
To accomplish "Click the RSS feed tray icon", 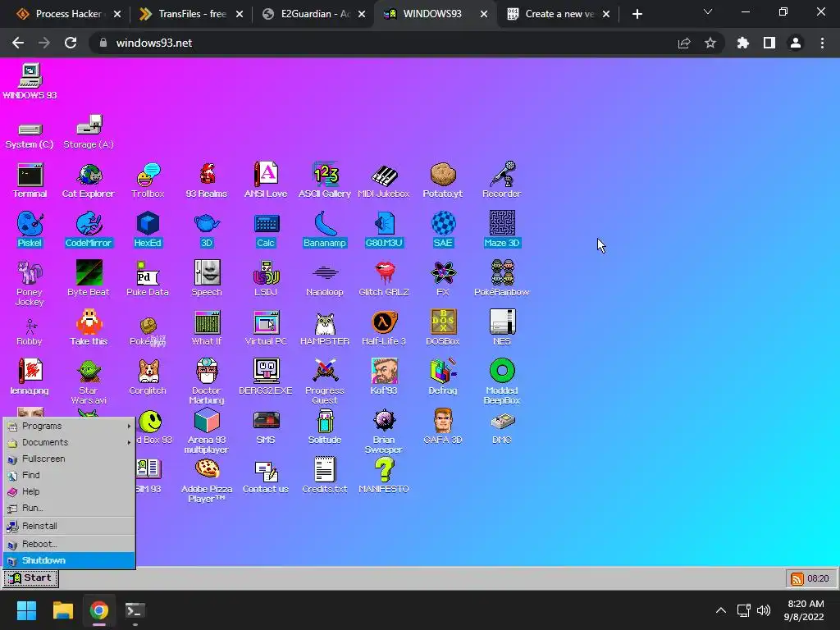I will (x=797, y=578).
